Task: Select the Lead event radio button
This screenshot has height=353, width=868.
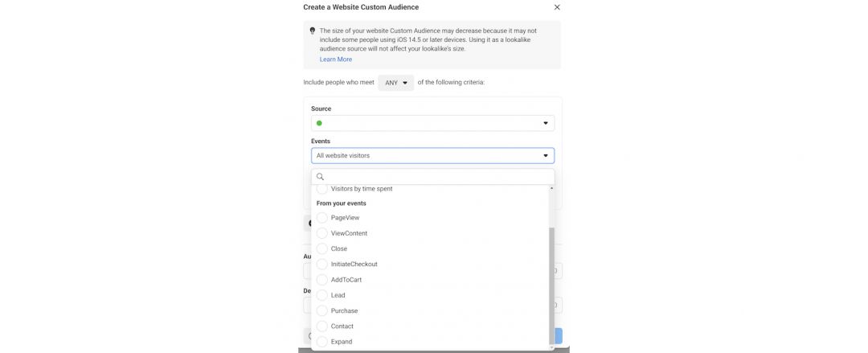Action: click(322, 295)
